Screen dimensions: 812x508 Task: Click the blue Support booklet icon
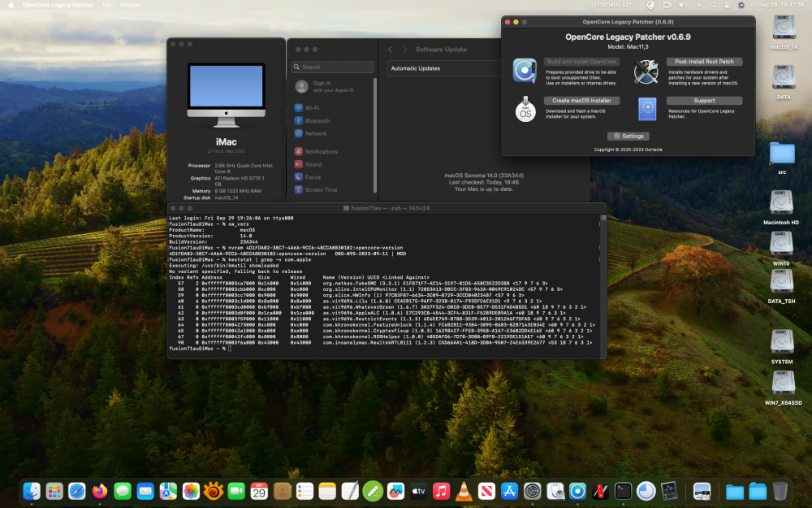tap(647, 109)
